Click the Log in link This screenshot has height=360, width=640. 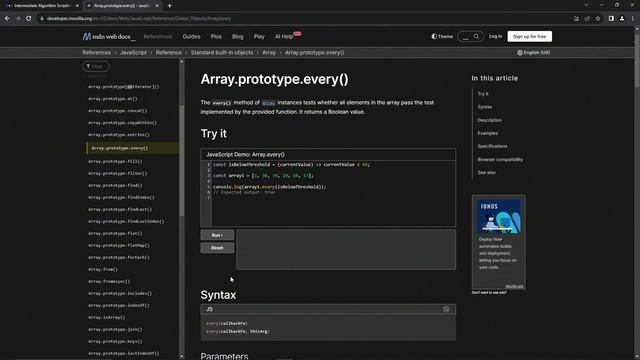click(x=496, y=36)
